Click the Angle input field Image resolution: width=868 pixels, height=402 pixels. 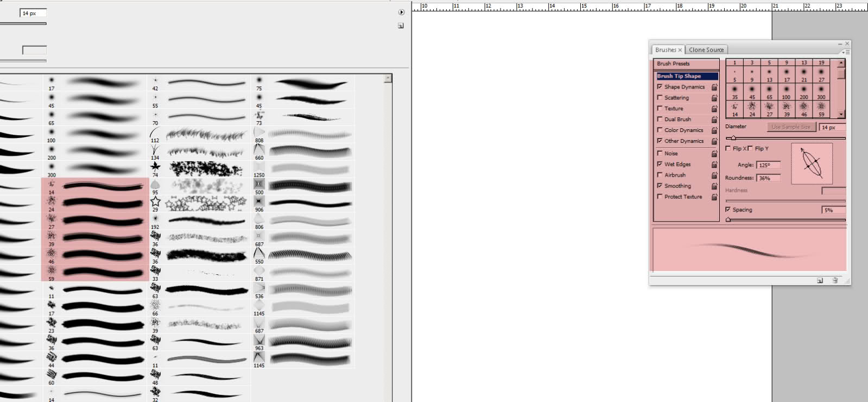(768, 165)
